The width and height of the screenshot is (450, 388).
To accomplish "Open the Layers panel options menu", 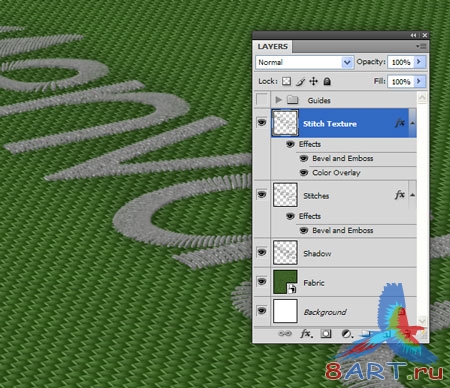I will click(x=422, y=46).
